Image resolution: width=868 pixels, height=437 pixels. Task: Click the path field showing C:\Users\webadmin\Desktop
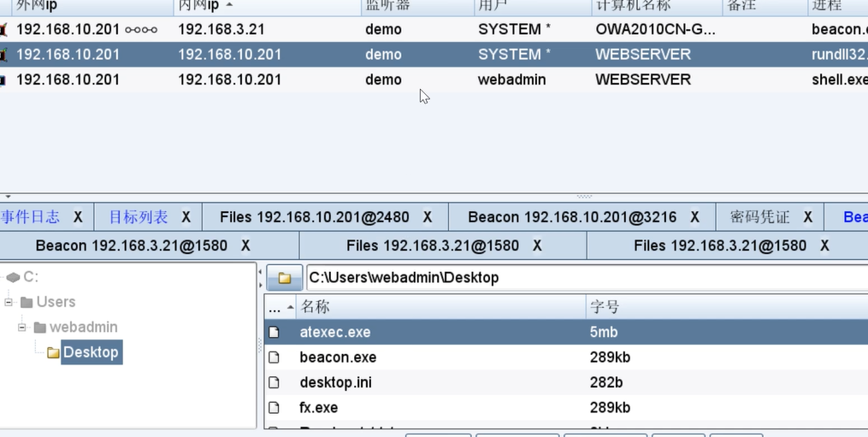click(582, 278)
